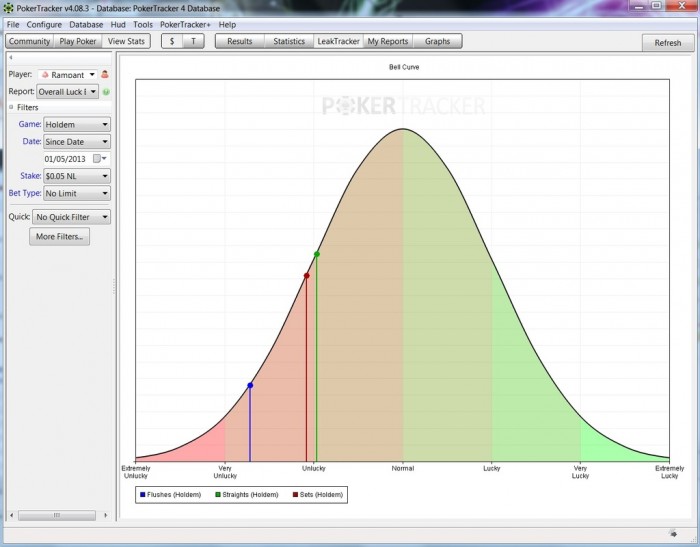Image resolution: width=700 pixels, height=547 pixels.
Task: Open the Help menu
Action: pyautogui.click(x=227, y=25)
